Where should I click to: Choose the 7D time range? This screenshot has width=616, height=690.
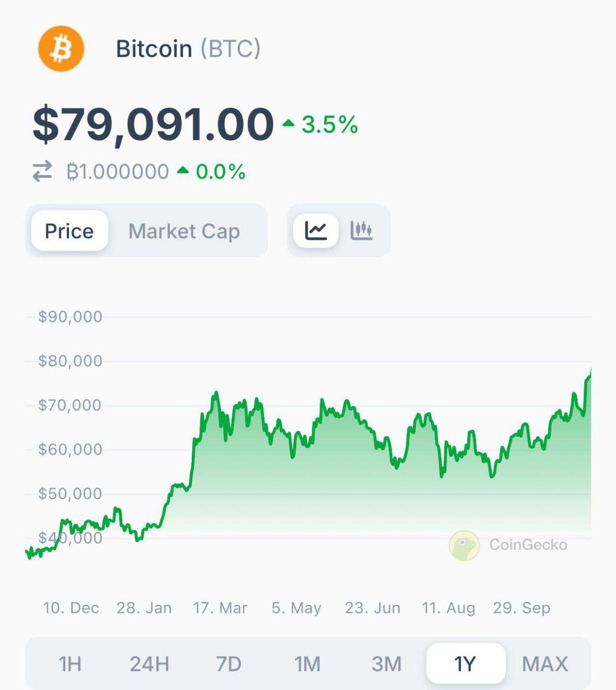(229, 664)
